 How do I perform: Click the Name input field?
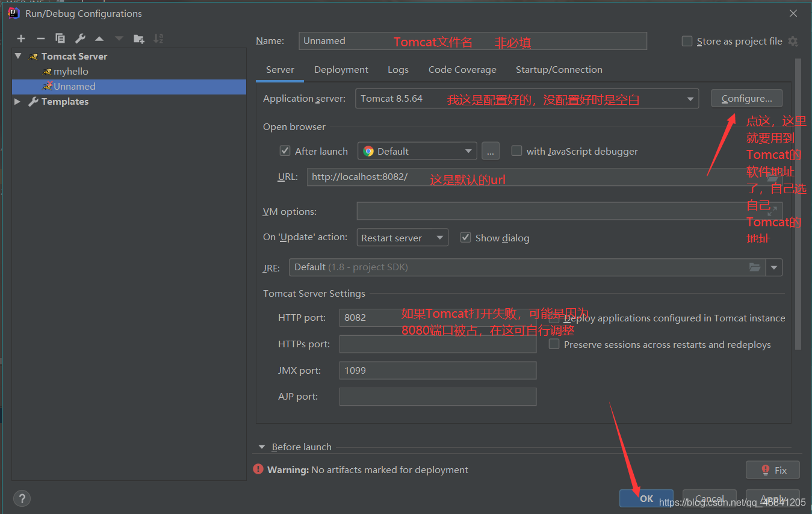[473, 41]
